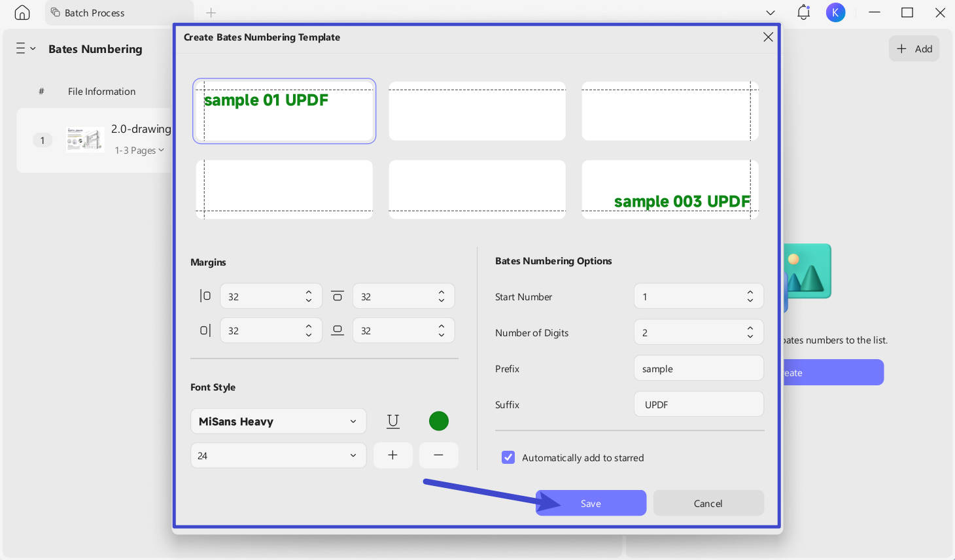Image resolution: width=955 pixels, height=560 pixels.
Task: Click the home icon in the title bar
Action: (22, 12)
